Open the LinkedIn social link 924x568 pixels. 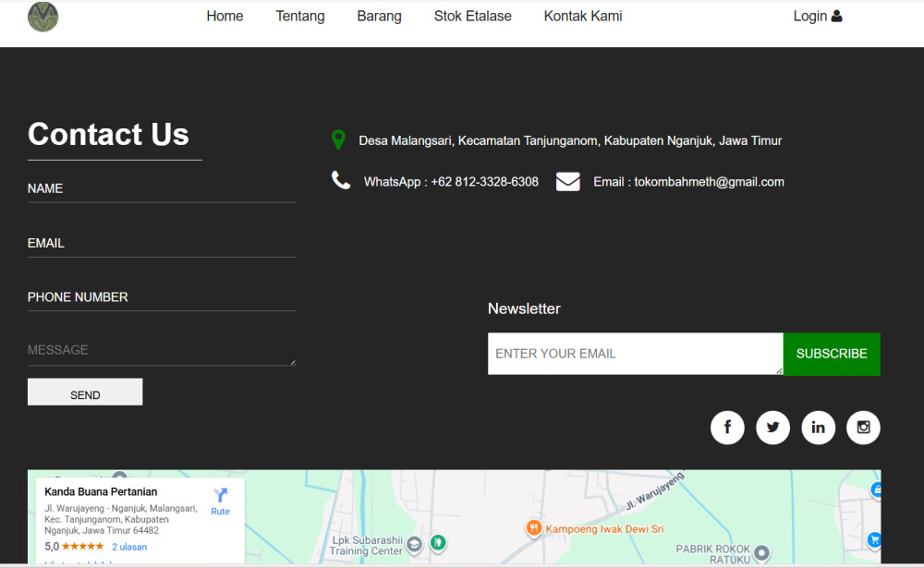[x=818, y=428]
